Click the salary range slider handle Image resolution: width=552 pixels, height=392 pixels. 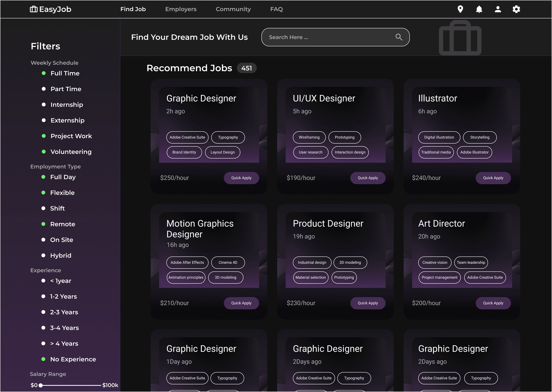point(41,385)
